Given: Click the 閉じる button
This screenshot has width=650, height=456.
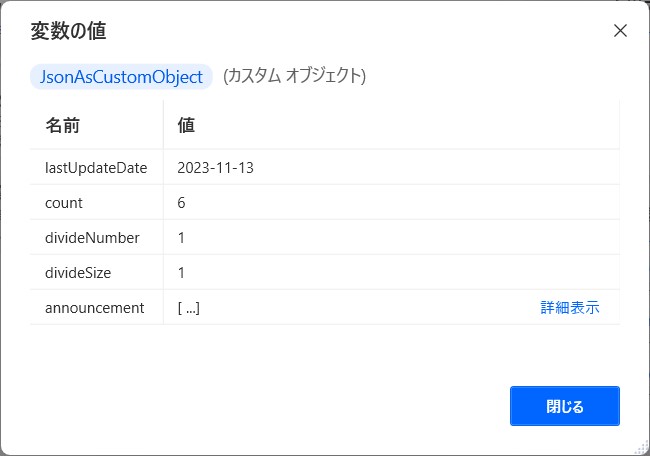Looking at the screenshot, I should tap(565, 406).
